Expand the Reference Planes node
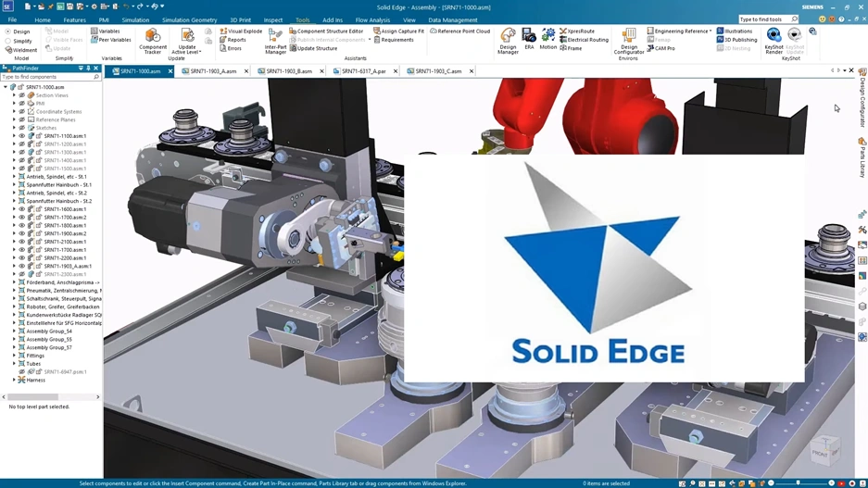868x488 pixels. coord(15,119)
